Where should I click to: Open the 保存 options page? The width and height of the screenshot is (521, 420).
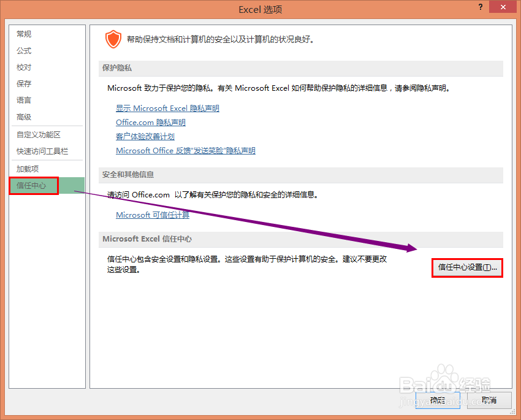click(24, 83)
